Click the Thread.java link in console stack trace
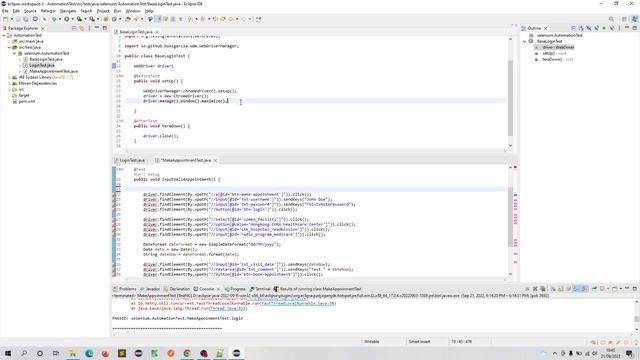This screenshot has width=640, height=360. click(x=228, y=309)
